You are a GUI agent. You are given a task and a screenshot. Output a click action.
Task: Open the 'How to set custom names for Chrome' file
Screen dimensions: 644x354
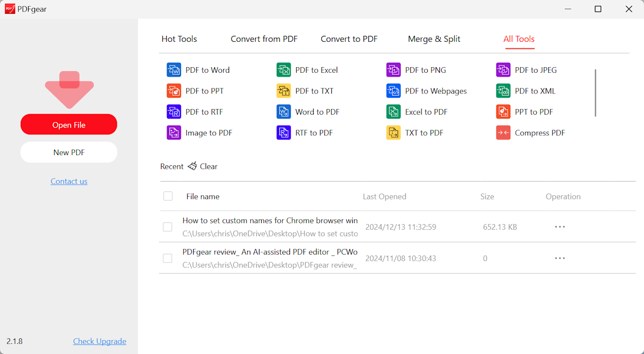coord(270,221)
